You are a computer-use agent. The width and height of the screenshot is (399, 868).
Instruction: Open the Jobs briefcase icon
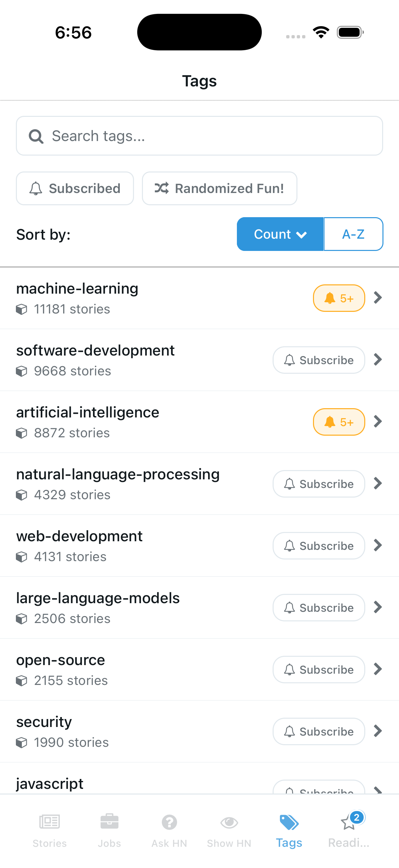click(x=109, y=823)
